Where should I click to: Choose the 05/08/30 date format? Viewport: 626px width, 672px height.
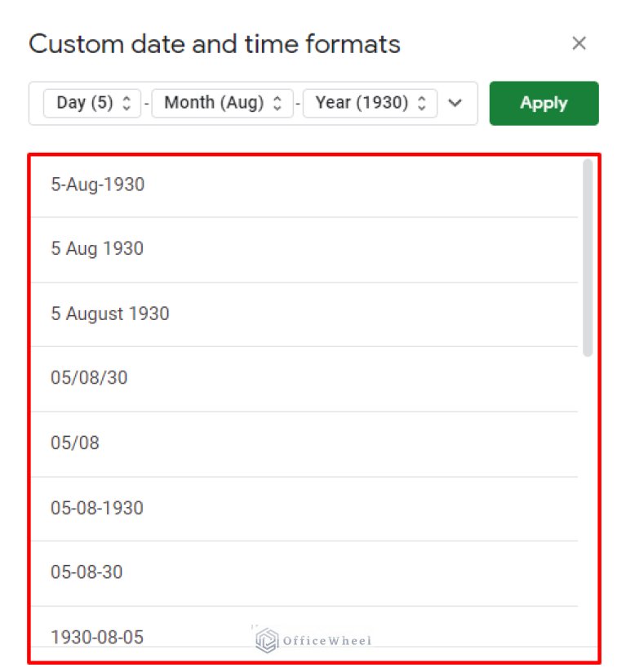89,378
